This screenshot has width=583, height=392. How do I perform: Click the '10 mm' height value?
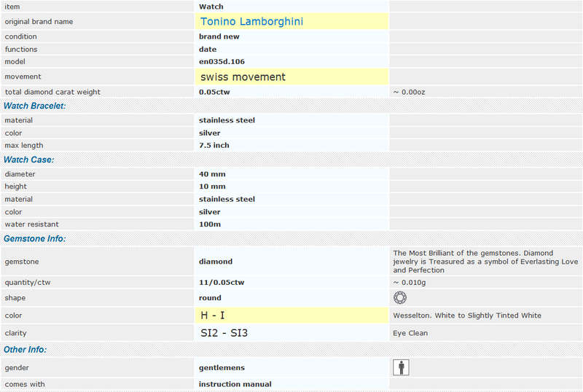tap(212, 187)
